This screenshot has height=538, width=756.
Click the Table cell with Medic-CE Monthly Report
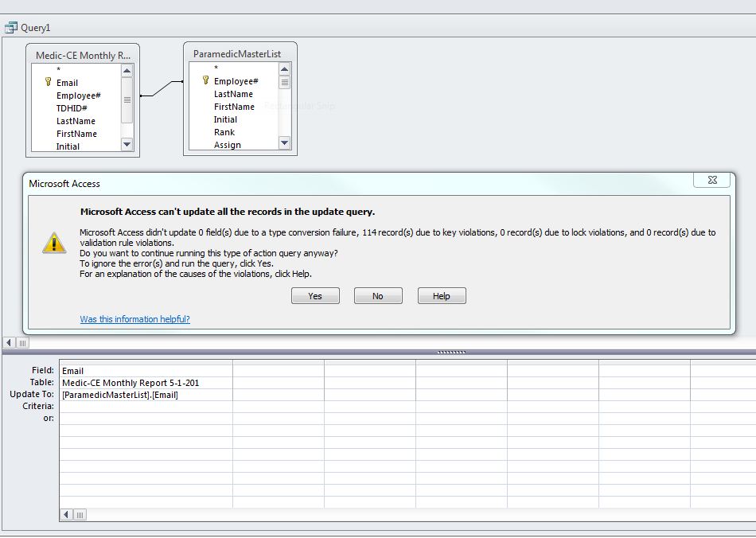pos(146,383)
